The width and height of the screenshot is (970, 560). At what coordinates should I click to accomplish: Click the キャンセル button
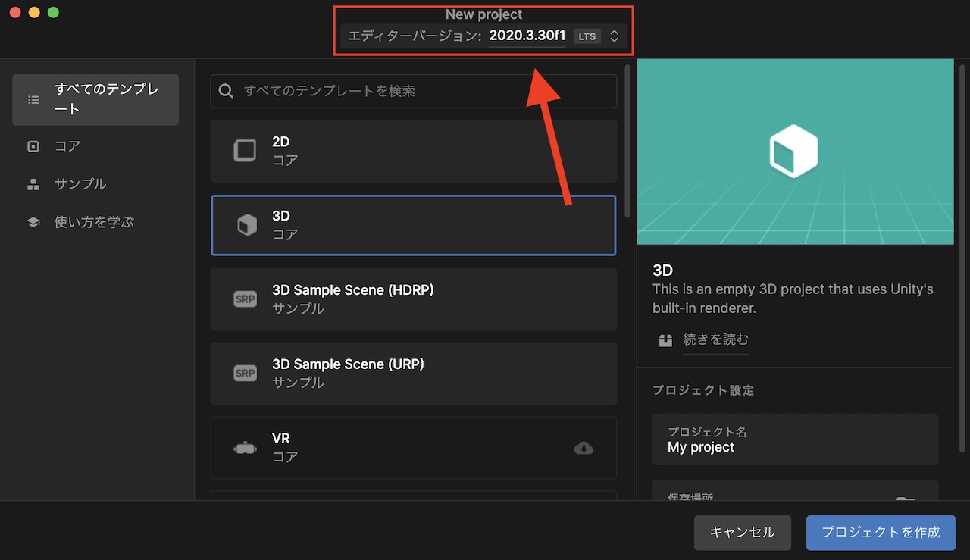742,533
